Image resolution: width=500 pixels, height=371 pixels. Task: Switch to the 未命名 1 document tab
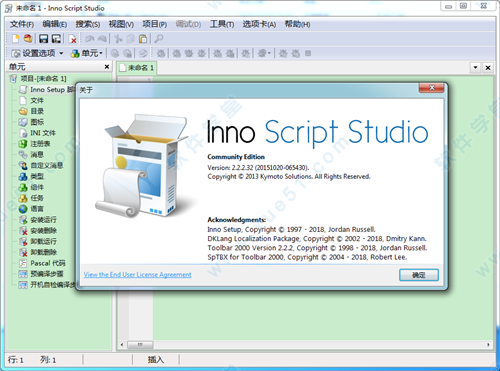click(137, 68)
